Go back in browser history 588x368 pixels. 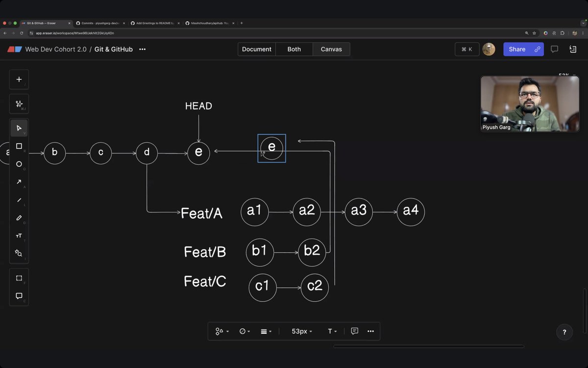pos(5,33)
